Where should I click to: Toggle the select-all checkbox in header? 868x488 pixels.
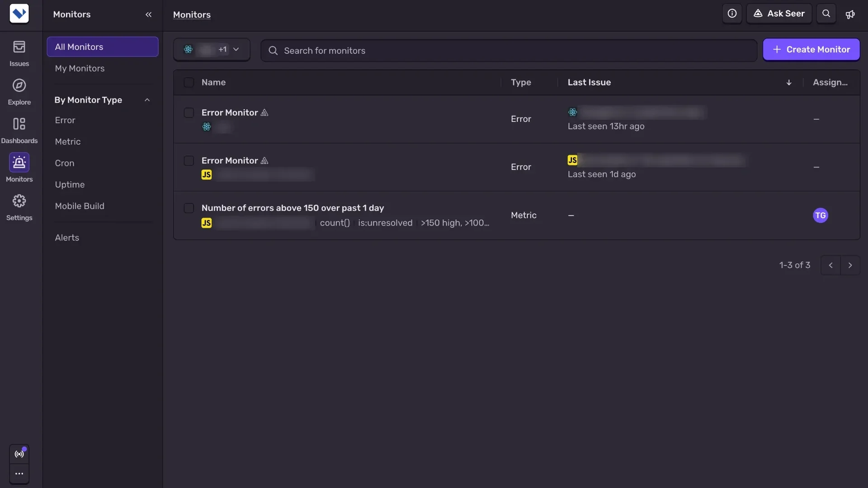pos(189,82)
